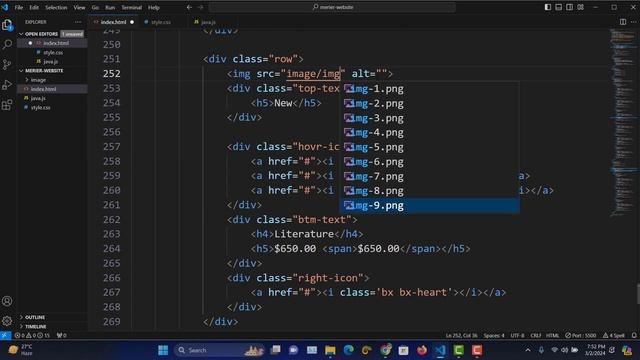Expand the OUTLINE section
The width and height of the screenshot is (640, 360).
click(x=35, y=317)
